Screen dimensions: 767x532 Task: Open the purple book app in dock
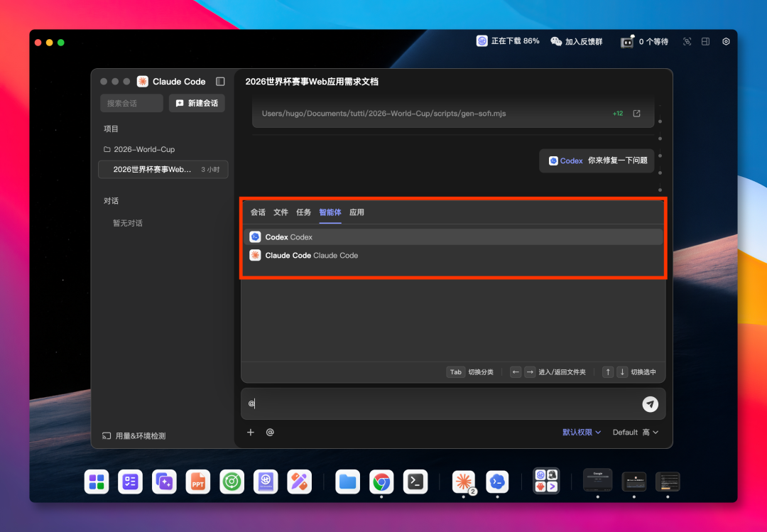266,482
